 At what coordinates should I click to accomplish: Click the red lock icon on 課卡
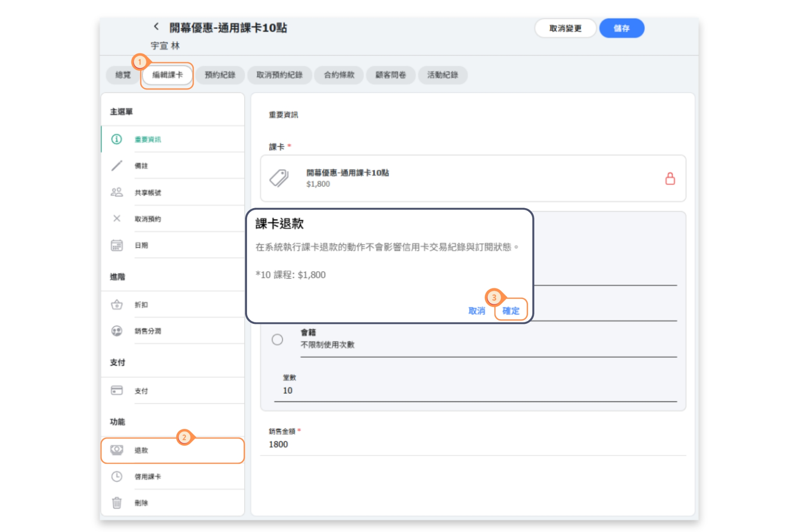670,179
